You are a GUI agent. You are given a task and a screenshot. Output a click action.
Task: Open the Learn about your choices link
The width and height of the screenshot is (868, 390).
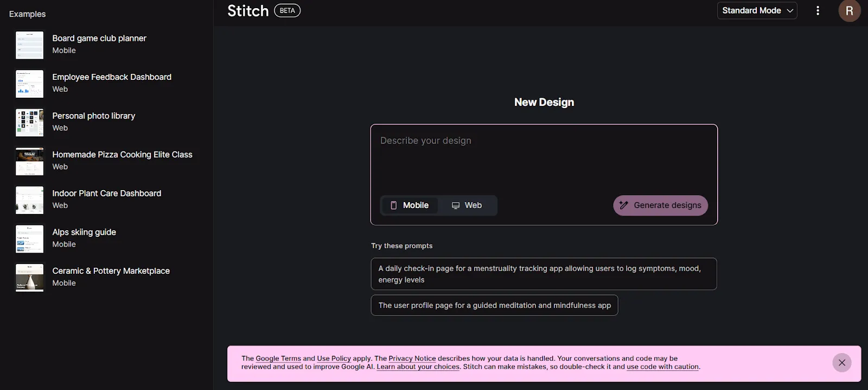click(418, 367)
